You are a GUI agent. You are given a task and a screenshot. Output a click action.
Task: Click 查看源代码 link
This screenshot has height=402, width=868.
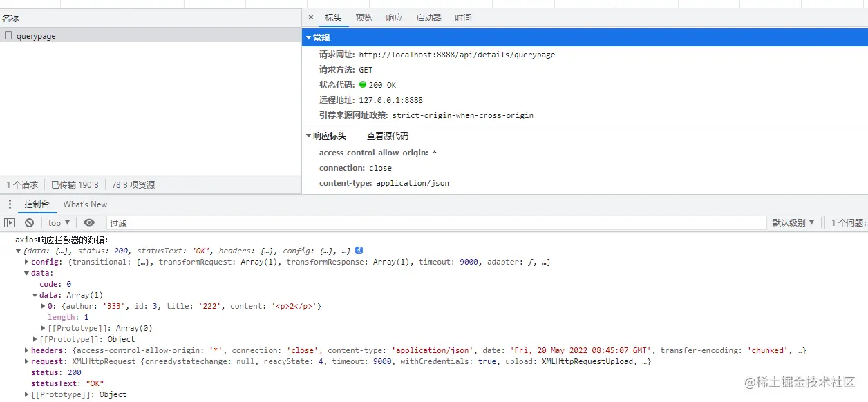[x=387, y=136]
